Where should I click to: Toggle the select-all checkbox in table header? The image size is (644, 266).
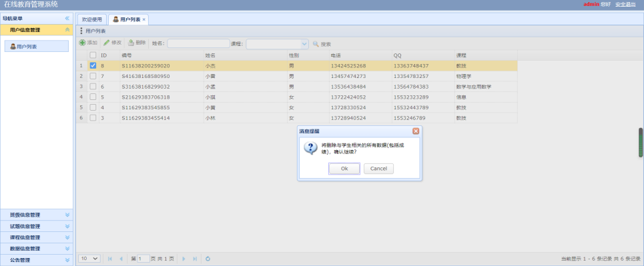(x=93, y=55)
